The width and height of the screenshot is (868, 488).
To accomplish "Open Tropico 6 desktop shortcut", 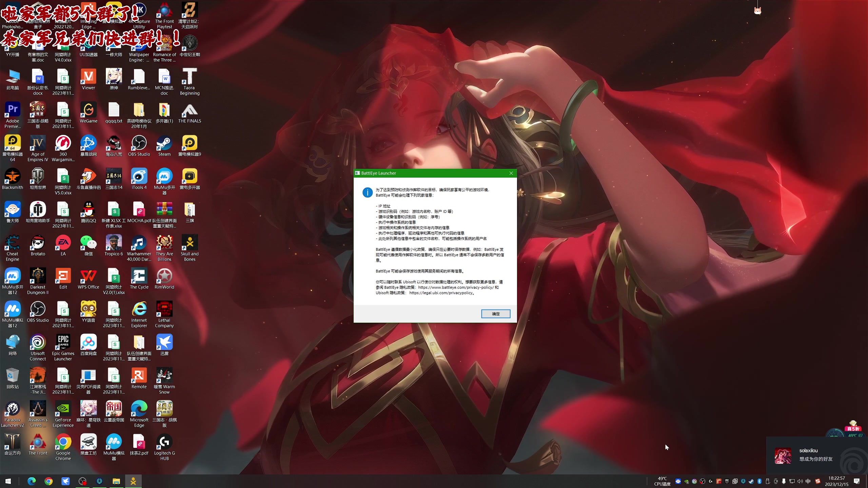I will point(114,246).
